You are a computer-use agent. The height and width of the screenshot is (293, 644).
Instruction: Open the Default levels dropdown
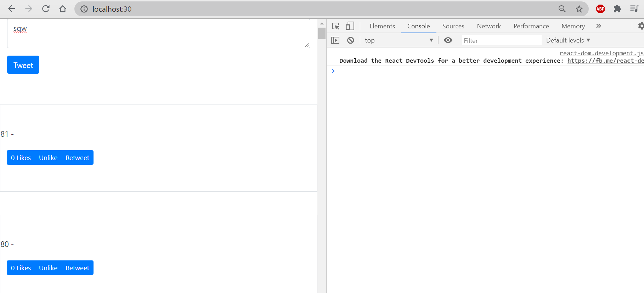click(568, 40)
